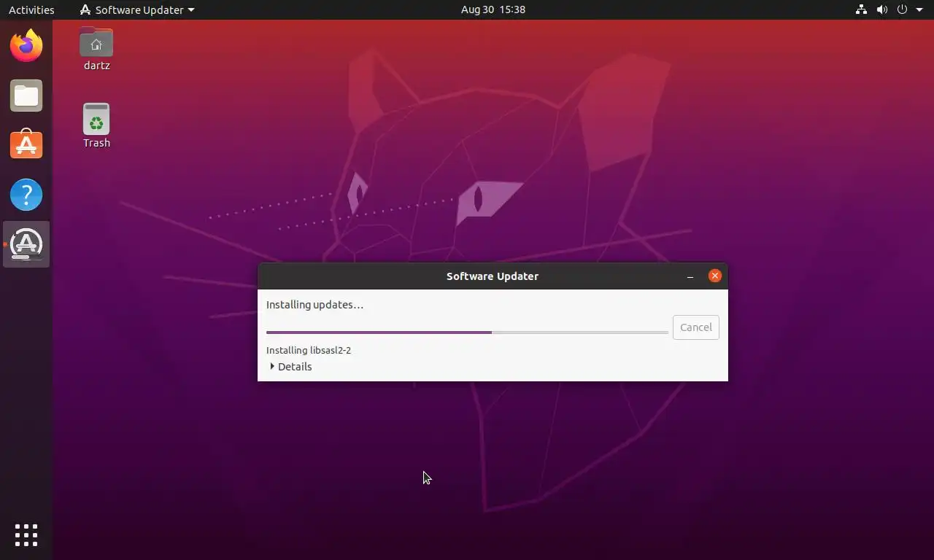This screenshot has width=934, height=560.
Task: Open the clock calendar Aug 30 15:38
Action: [493, 9]
